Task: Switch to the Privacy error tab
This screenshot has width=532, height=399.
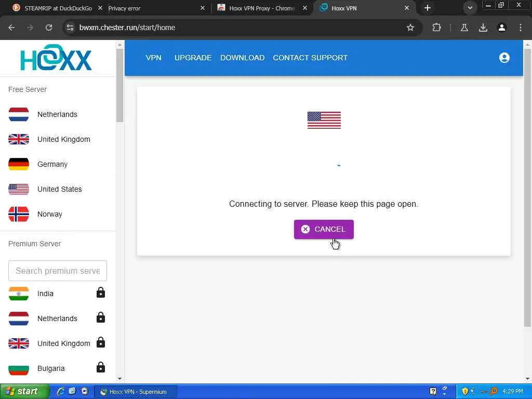Action: pyautogui.click(x=124, y=8)
